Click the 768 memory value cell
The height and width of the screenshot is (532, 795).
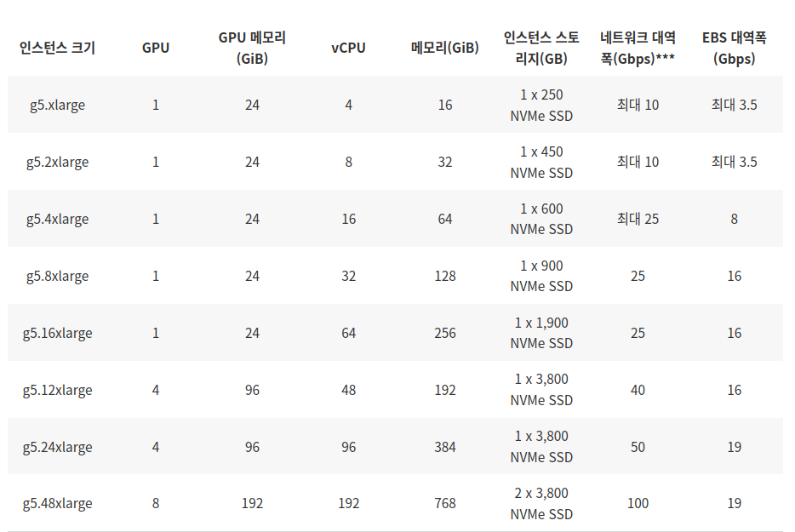click(x=444, y=503)
